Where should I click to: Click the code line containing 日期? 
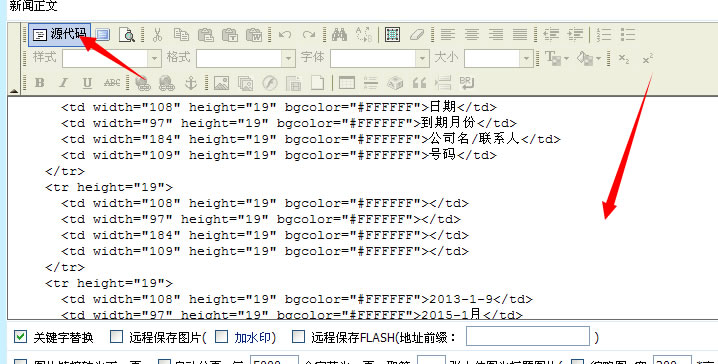pyautogui.click(x=278, y=107)
